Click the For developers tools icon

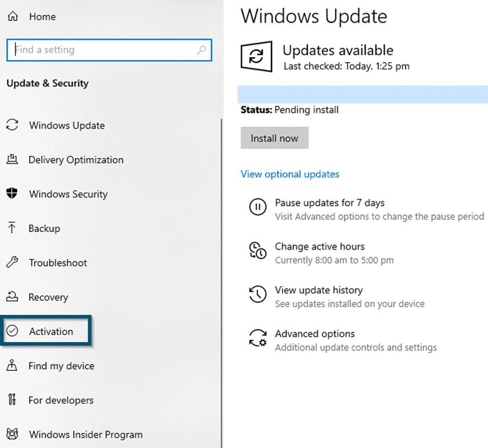click(12, 399)
